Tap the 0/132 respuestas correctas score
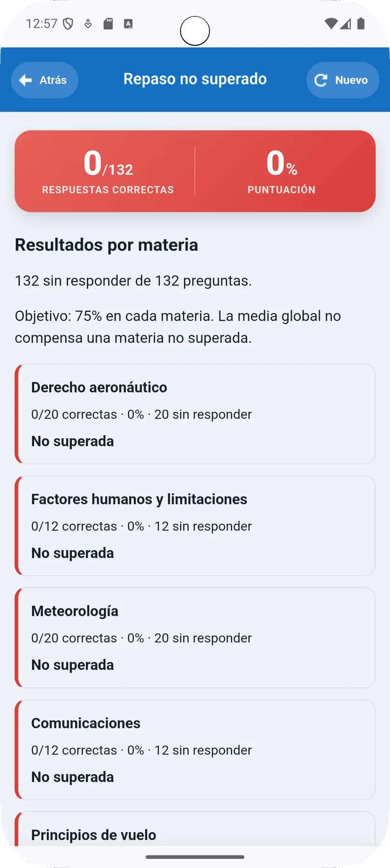Viewport: 390px width, 868px height. pyautogui.click(x=108, y=171)
